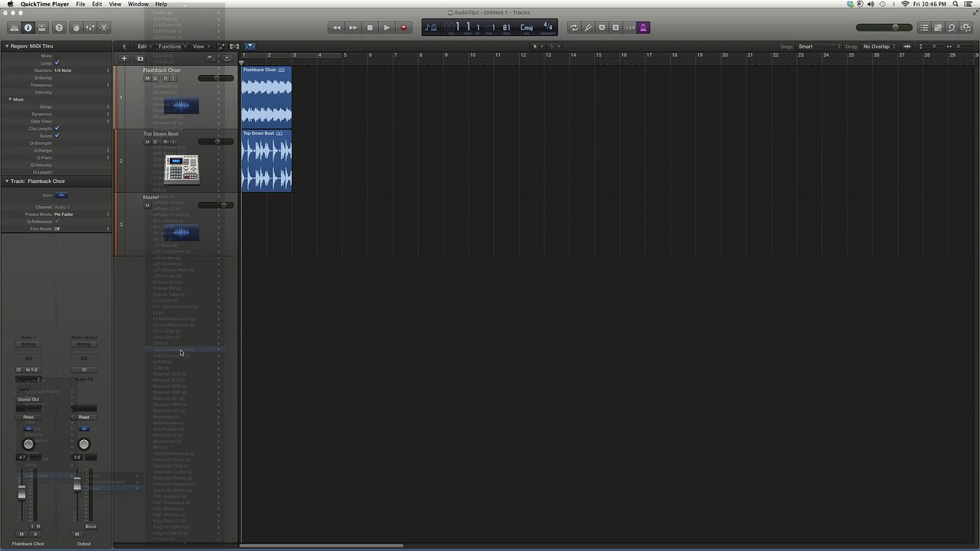Select the Top Down Beat audio region
The height and width of the screenshot is (551, 980).
(x=266, y=160)
